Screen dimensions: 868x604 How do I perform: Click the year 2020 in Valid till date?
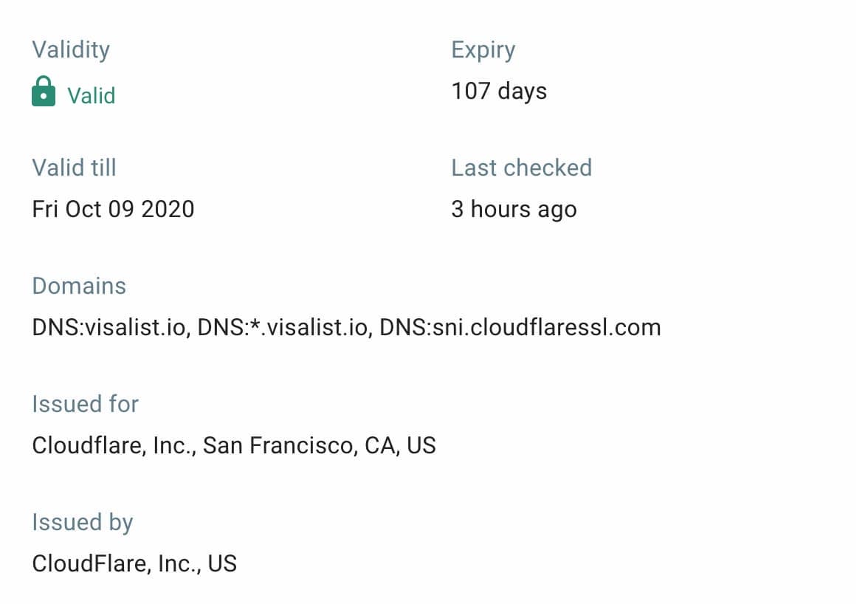168,209
